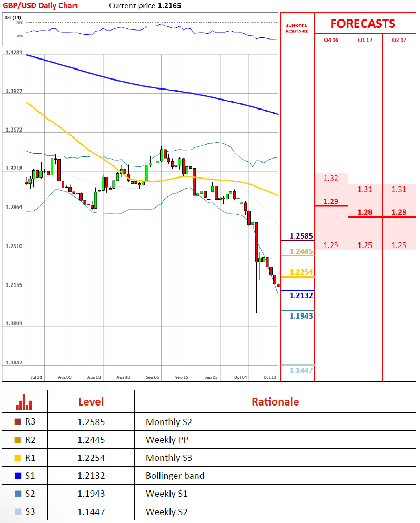Click the Level column header
420x523 pixels.
[91, 401]
